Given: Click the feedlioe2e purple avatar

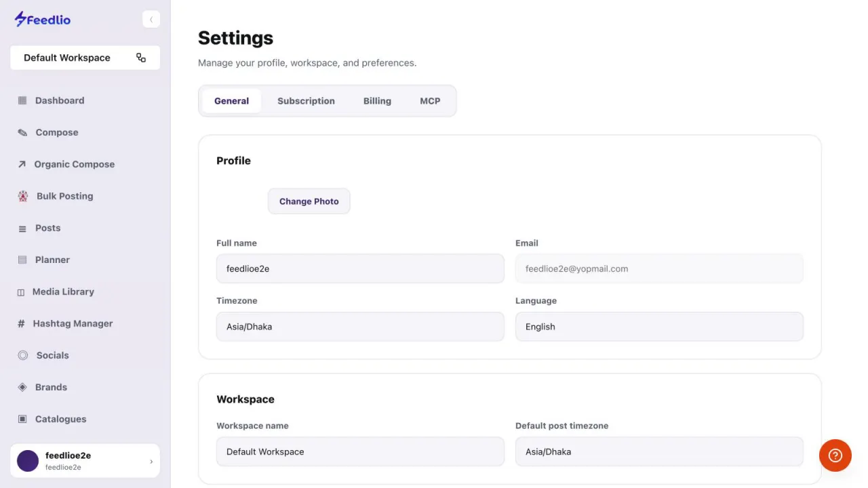Looking at the screenshot, I should click(x=28, y=461).
